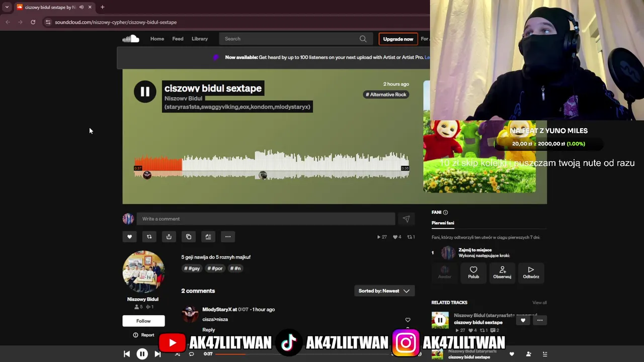644x362 pixels.
Task: Pause the related track ciszowy bidul sextape
Action: [x=440, y=320]
